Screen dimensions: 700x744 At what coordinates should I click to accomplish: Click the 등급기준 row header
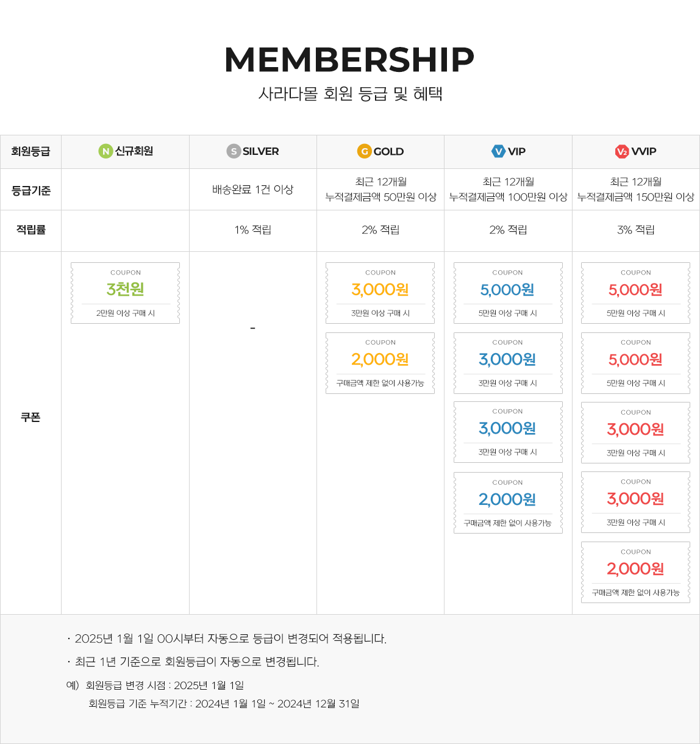pyautogui.click(x=30, y=190)
